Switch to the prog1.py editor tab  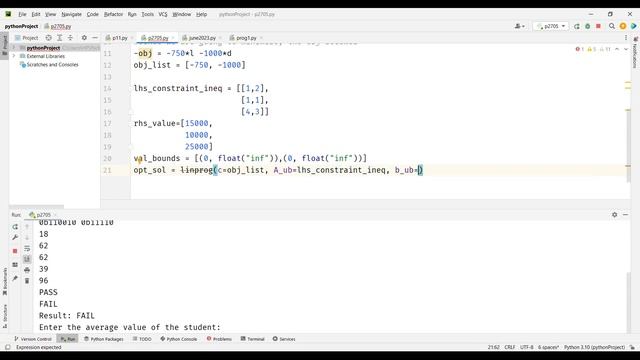(x=246, y=38)
